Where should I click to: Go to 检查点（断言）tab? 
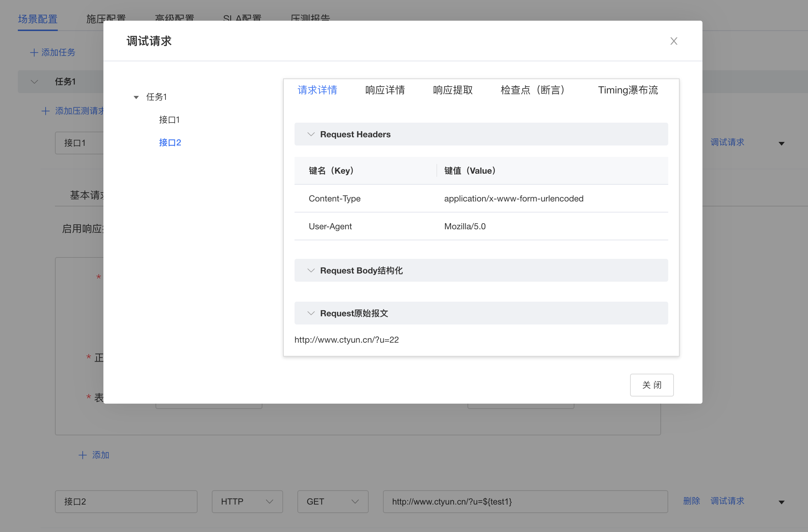click(x=532, y=90)
